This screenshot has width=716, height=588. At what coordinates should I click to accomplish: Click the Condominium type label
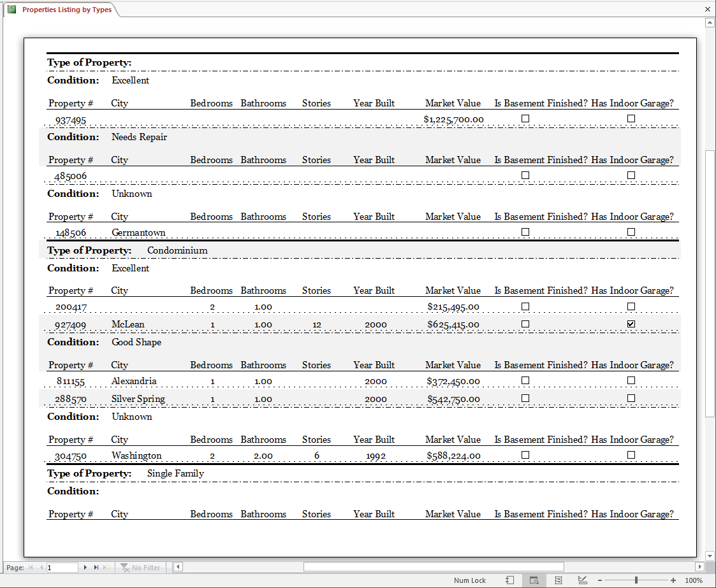(177, 250)
